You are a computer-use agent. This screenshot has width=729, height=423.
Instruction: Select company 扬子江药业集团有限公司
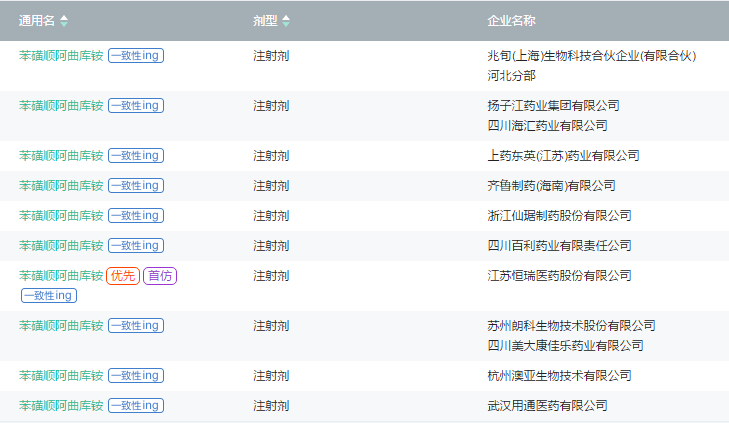[553, 106]
